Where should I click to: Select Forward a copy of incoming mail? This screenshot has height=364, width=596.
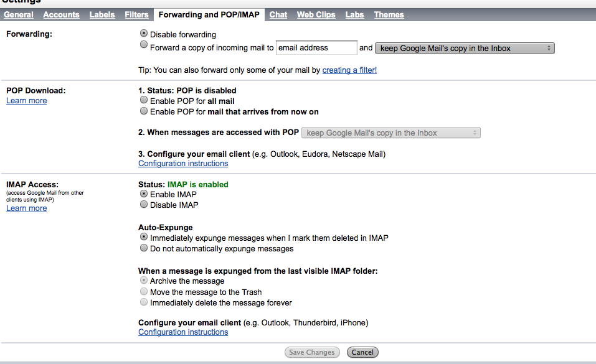[x=144, y=44]
